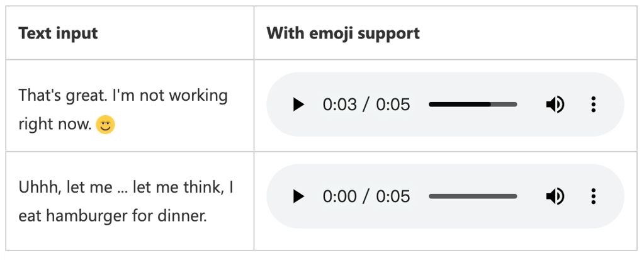The image size is (644, 260).
Task: Play the "That's great" audio clip
Action: pyautogui.click(x=298, y=105)
